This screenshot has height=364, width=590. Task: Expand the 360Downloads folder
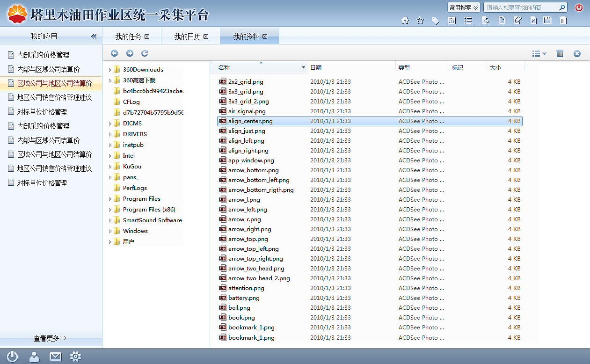click(x=110, y=70)
